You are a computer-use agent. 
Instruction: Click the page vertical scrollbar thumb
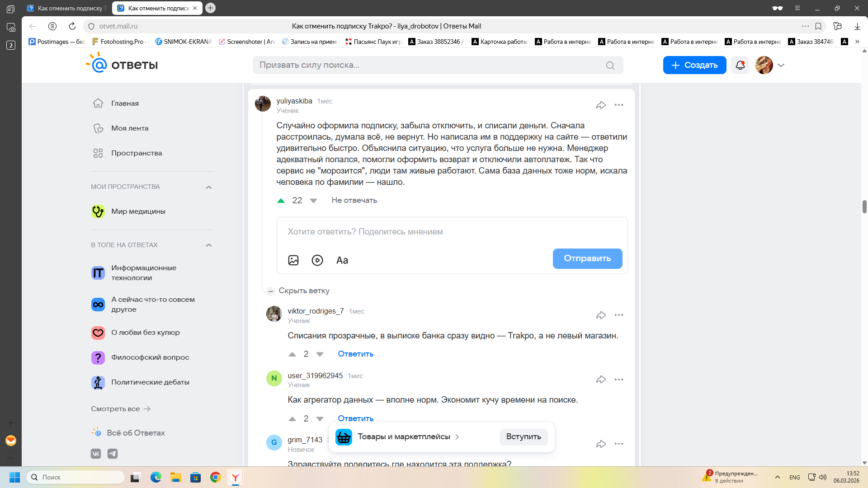pyautogui.click(x=864, y=206)
